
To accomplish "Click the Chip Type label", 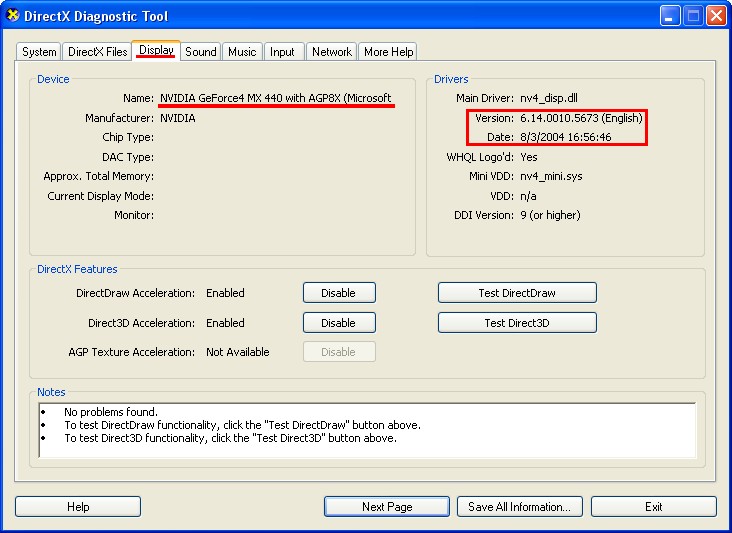I will coord(128,137).
